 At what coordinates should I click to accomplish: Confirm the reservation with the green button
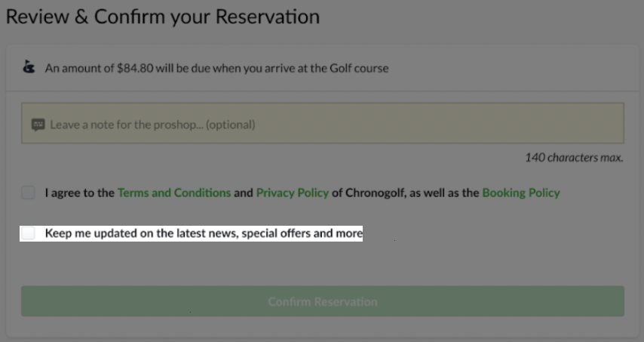coord(323,301)
